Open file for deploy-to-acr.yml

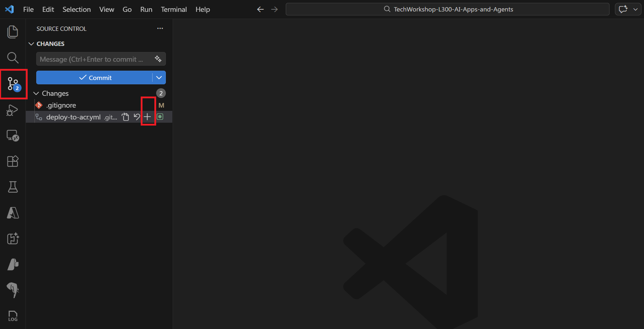click(125, 117)
